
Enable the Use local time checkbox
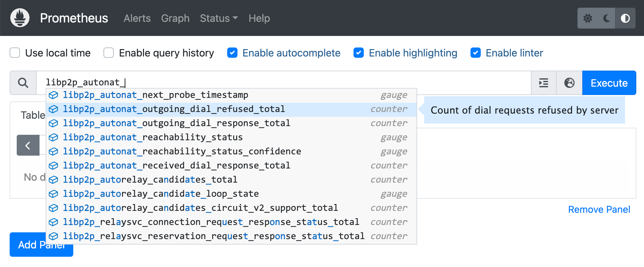pos(15,53)
